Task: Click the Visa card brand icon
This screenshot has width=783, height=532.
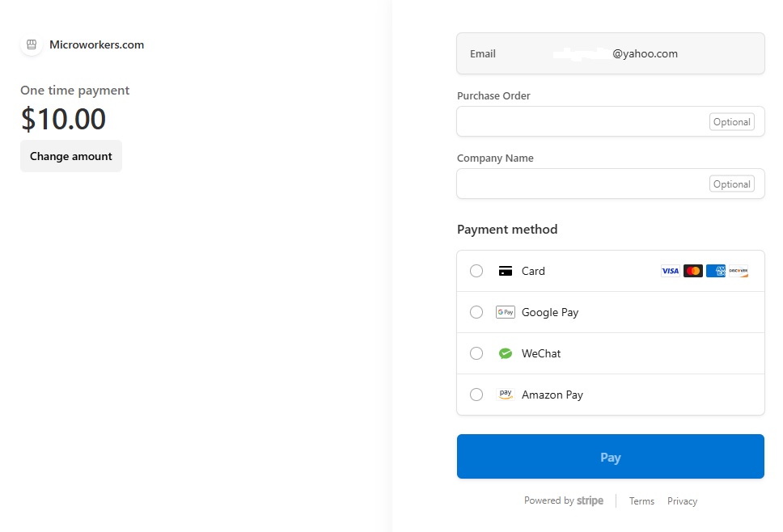Action: coord(671,271)
